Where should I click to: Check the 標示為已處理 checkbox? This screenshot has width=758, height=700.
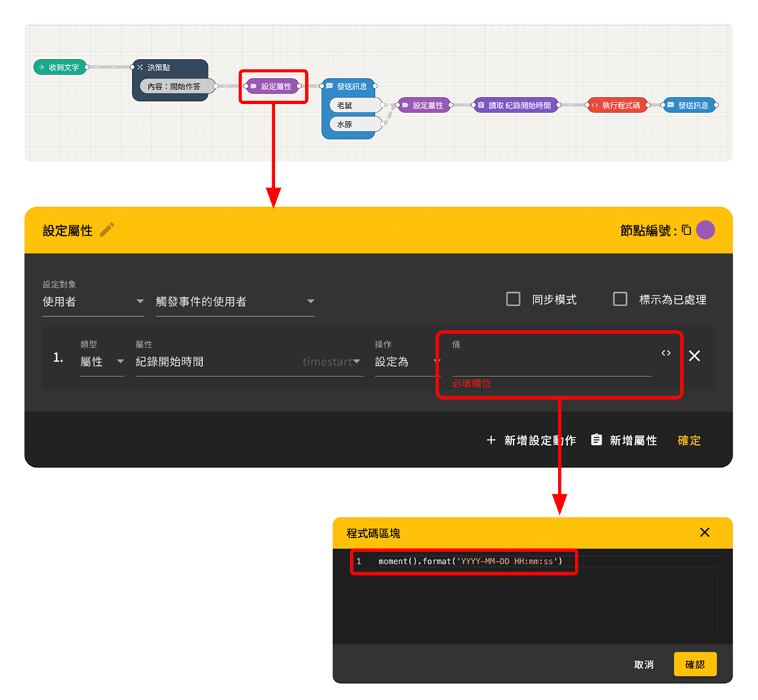[620, 299]
